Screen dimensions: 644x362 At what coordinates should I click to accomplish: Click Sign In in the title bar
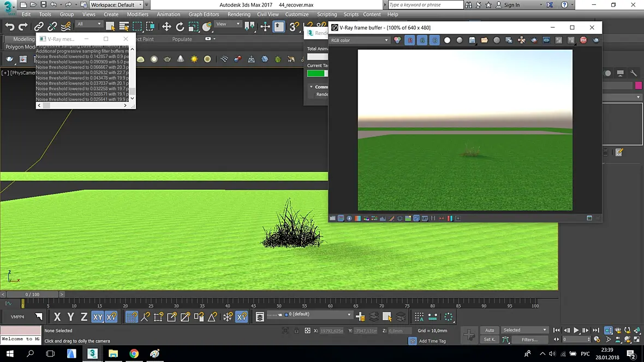tap(512, 5)
